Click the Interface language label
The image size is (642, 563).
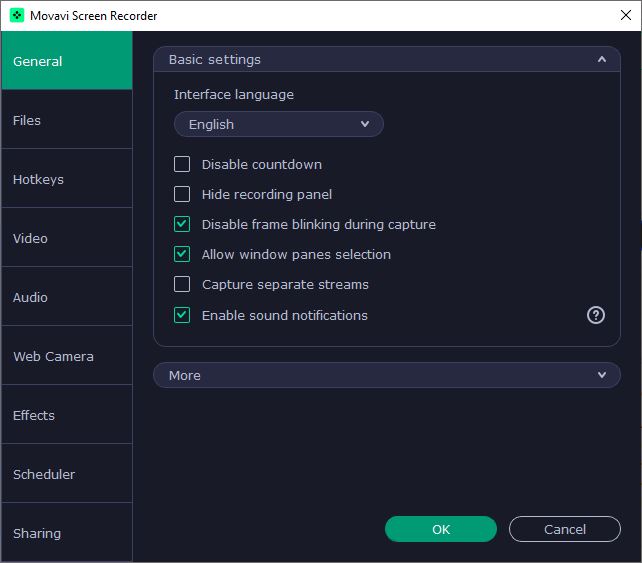click(x=234, y=95)
